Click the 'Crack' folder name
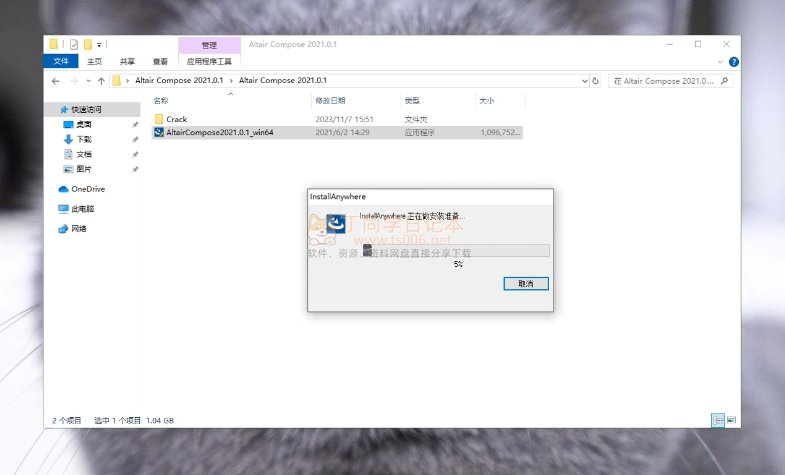785x475 pixels. coord(177,119)
